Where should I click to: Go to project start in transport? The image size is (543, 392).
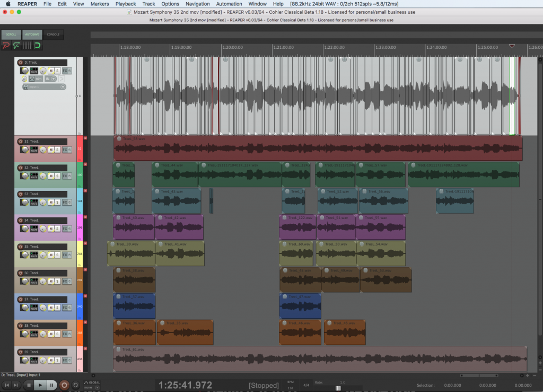tap(7, 385)
